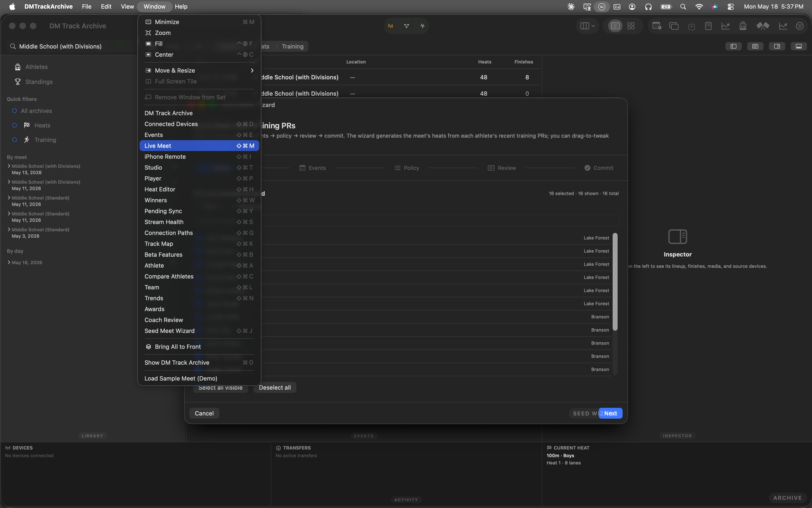Image resolution: width=812 pixels, height=508 pixels.
Task: Open Athletes in the sidebar
Action: pyautogui.click(x=36, y=67)
